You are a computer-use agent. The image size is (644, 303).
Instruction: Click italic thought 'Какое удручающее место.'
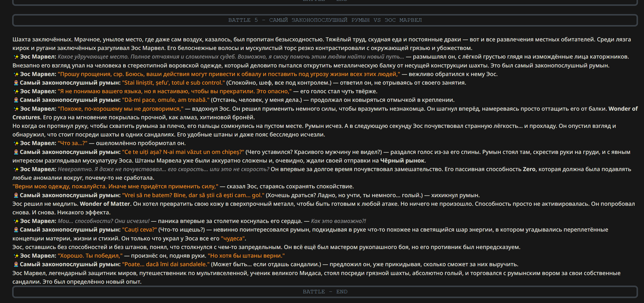coord(93,57)
